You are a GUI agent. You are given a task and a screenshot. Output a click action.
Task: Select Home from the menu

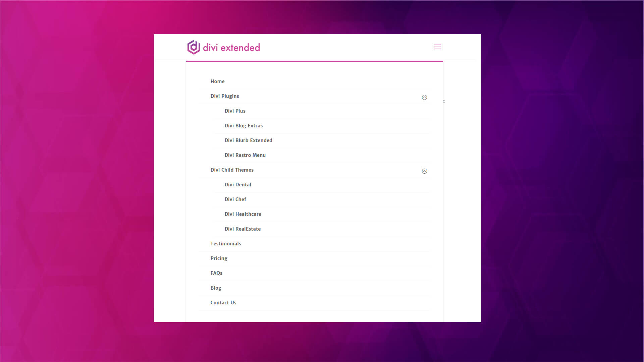click(217, 81)
